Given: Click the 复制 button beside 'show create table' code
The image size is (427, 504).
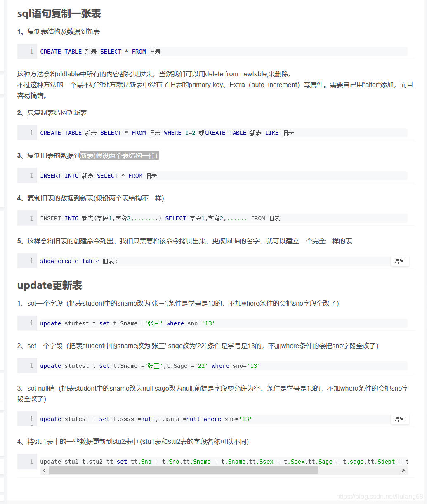Looking at the screenshot, I should (x=400, y=261).
